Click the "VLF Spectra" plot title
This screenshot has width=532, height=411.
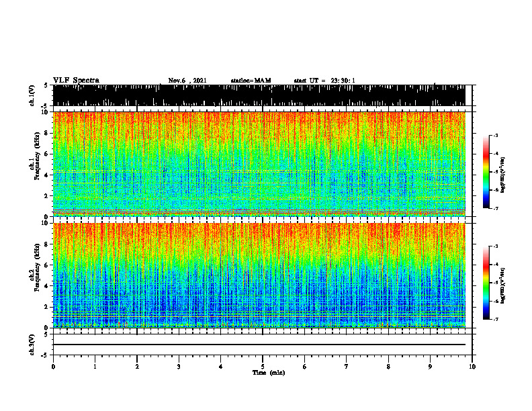pos(76,81)
